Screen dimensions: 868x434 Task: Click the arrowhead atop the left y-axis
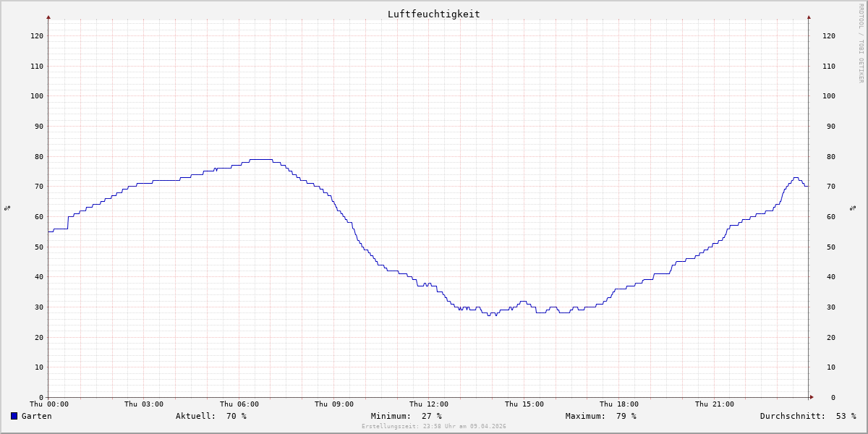click(x=48, y=17)
